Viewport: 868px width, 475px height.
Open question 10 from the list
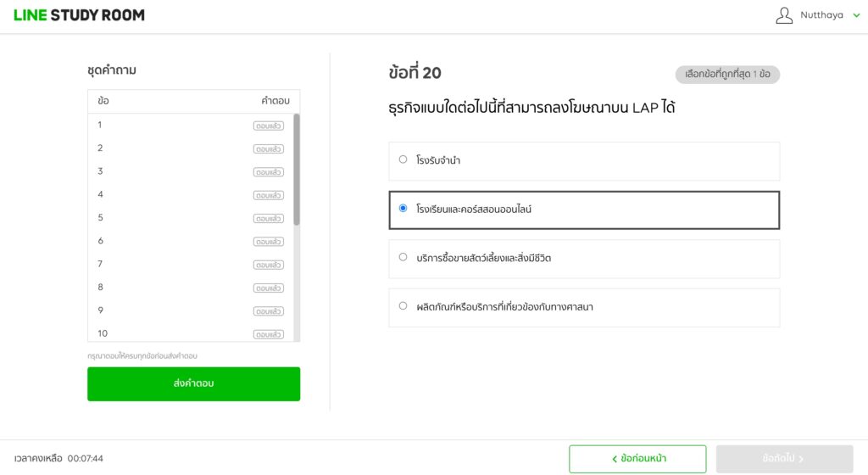coord(103,333)
